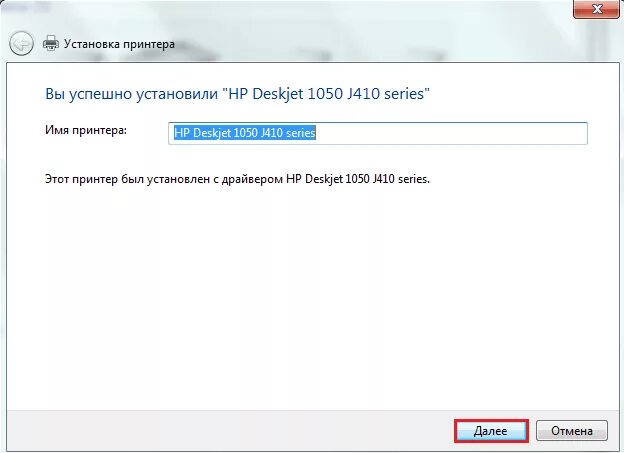This screenshot has width=624, height=453.
Task: Click the Имя принтера input field
Action: (378, 133)
